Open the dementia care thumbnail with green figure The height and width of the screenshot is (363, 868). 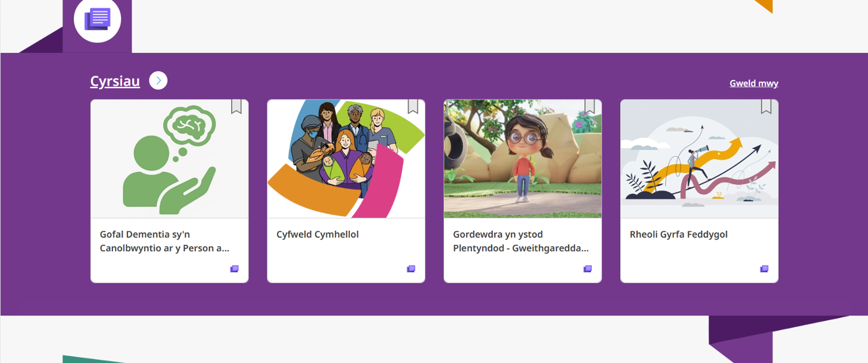pyautogui.click(x=169, y=159)
